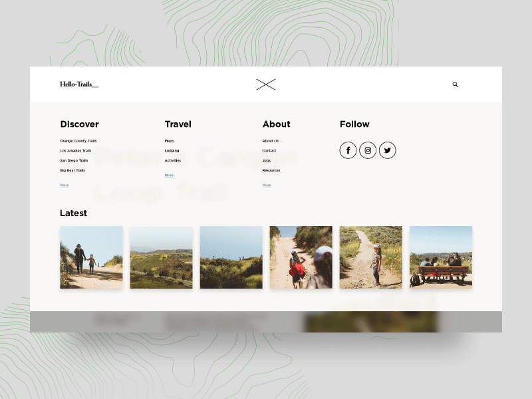The image size is (532, 399).
Task: Expand More under the Travel column
Action: tap(168, 175)
